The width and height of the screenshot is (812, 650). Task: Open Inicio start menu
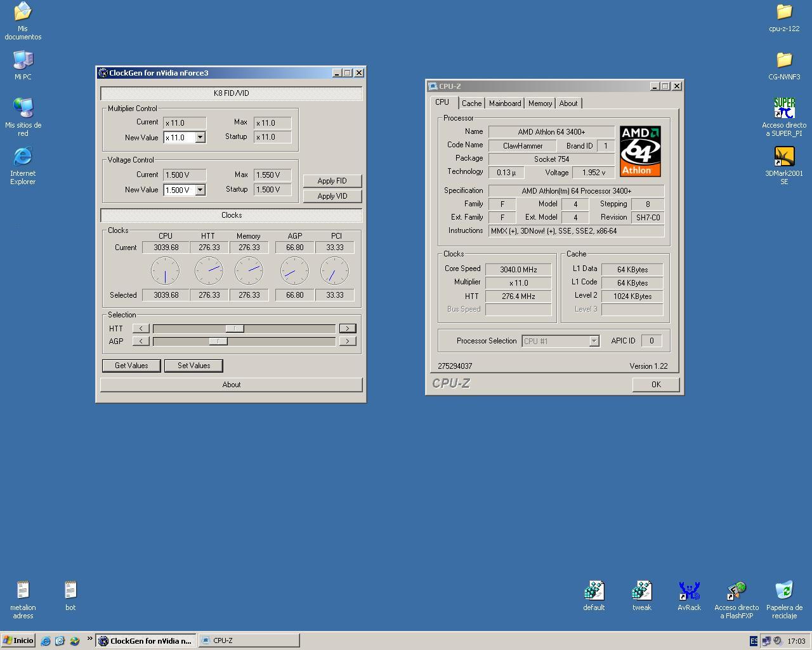(x=18, y=640)
